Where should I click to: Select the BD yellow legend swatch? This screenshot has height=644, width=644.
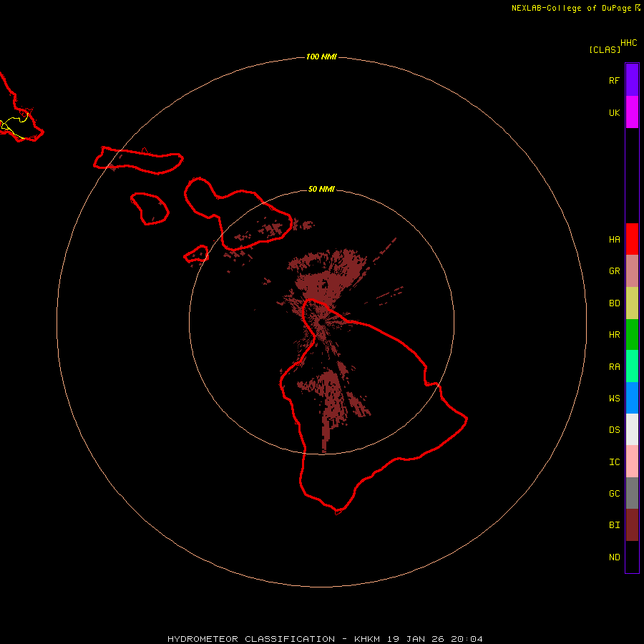pyautogui.click(x=632, y=303)
